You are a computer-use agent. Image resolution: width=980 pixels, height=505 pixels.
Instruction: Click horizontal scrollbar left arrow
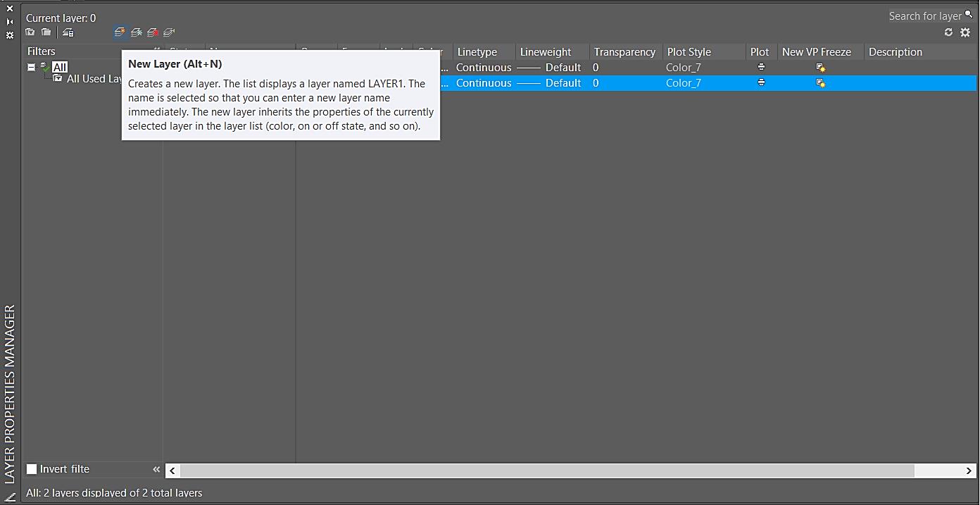(x=172, y=470)
